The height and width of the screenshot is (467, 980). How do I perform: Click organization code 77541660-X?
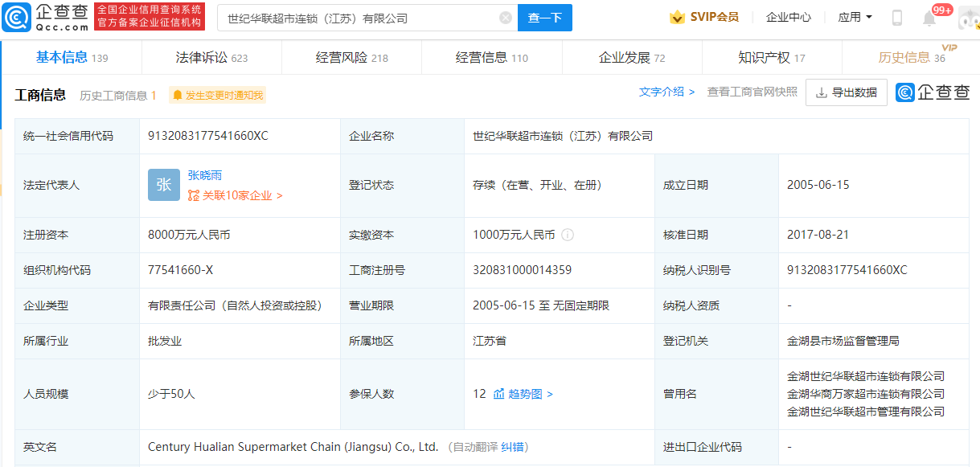tap(181, 270)
